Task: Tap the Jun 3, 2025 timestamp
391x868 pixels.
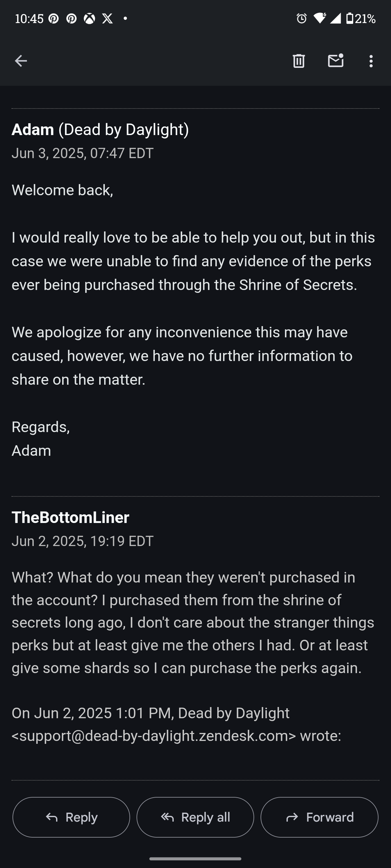Action: coord(82,153)
